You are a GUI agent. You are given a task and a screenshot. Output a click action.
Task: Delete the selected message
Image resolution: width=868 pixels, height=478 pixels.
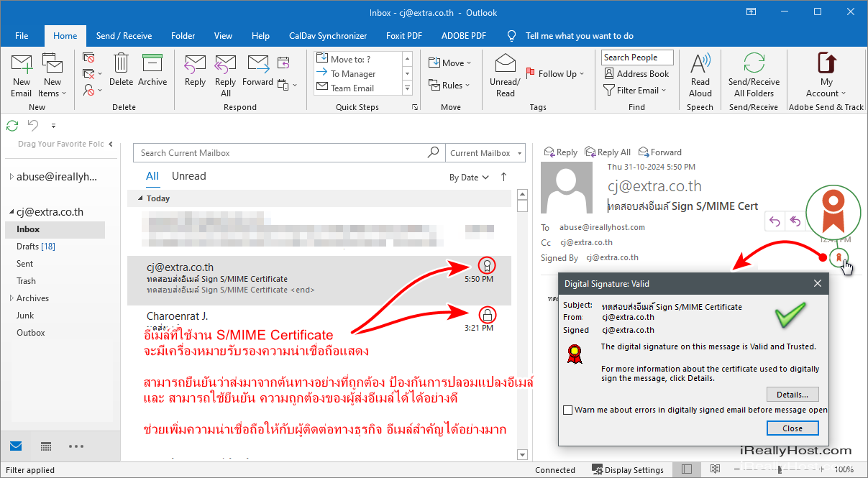coord(122,70)
